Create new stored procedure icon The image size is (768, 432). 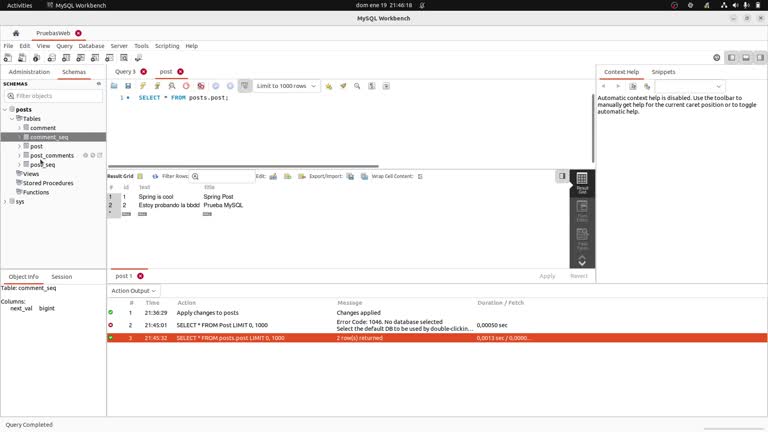coord(95,58)
